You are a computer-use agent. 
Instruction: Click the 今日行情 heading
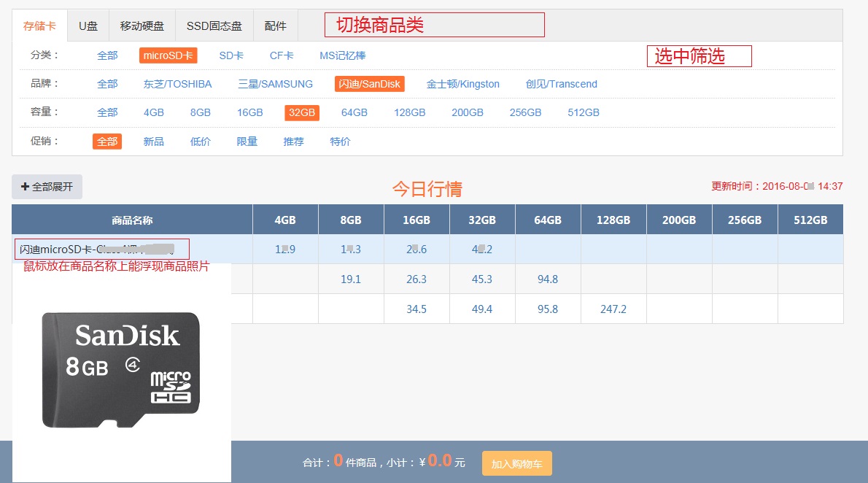coord(427,189)
